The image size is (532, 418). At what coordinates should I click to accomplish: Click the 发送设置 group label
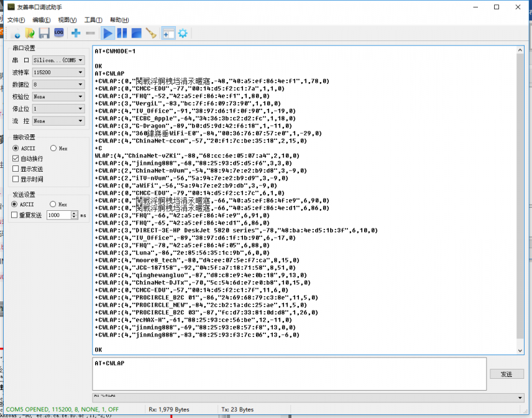(24, 195)
